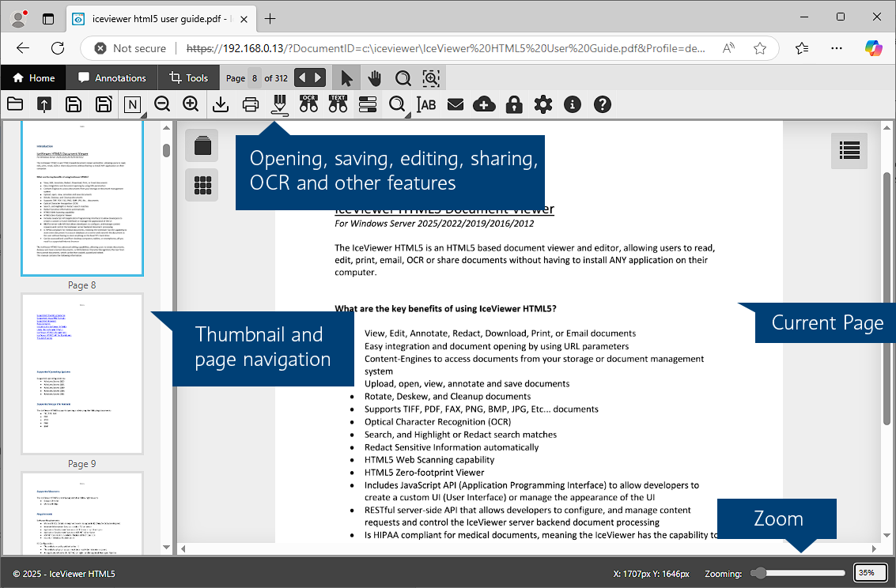Open help with the question mark icon

click(x=603, y=104)
